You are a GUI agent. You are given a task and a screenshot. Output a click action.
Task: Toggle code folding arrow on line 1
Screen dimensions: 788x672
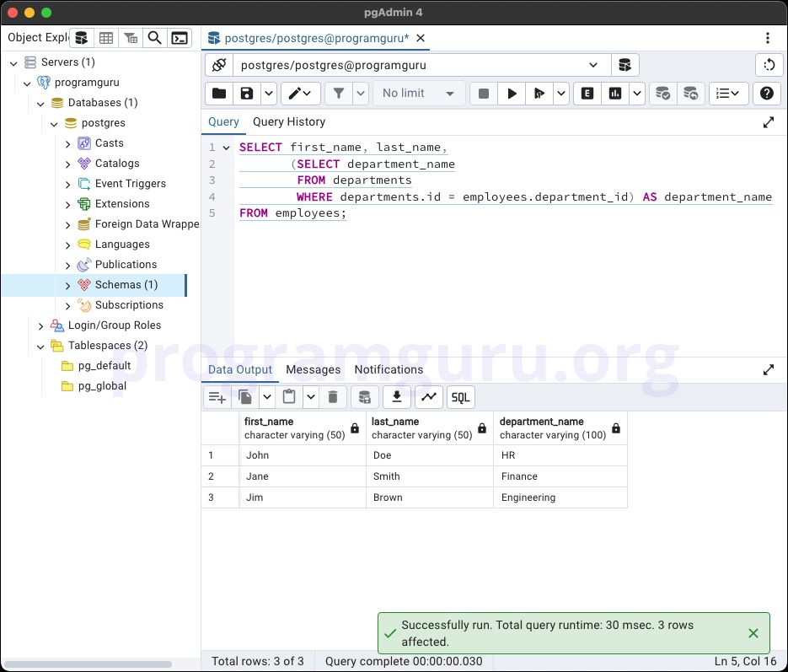(x=226, y=148)
